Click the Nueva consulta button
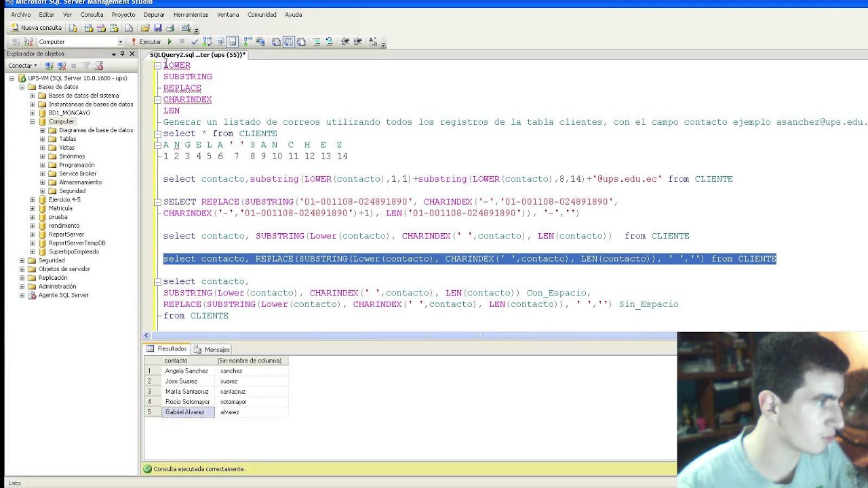Screen dimensions: 868x488 tap(37, 28)
